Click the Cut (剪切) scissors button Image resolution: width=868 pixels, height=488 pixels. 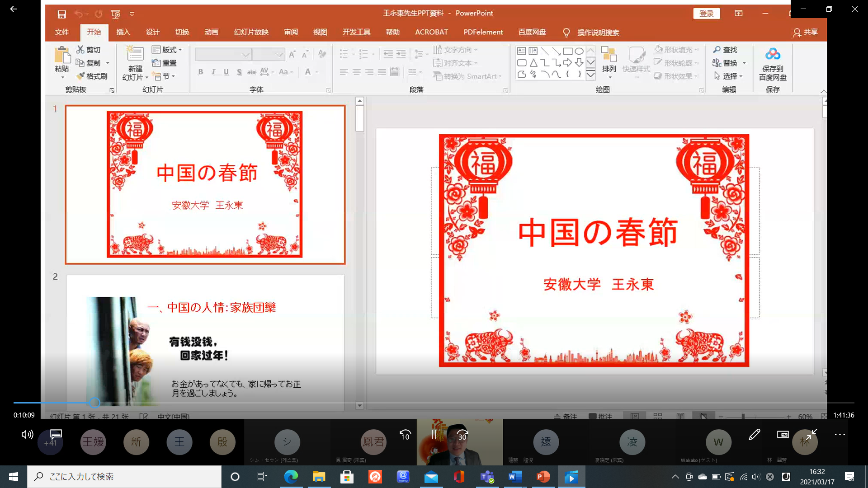pos(89,50)
